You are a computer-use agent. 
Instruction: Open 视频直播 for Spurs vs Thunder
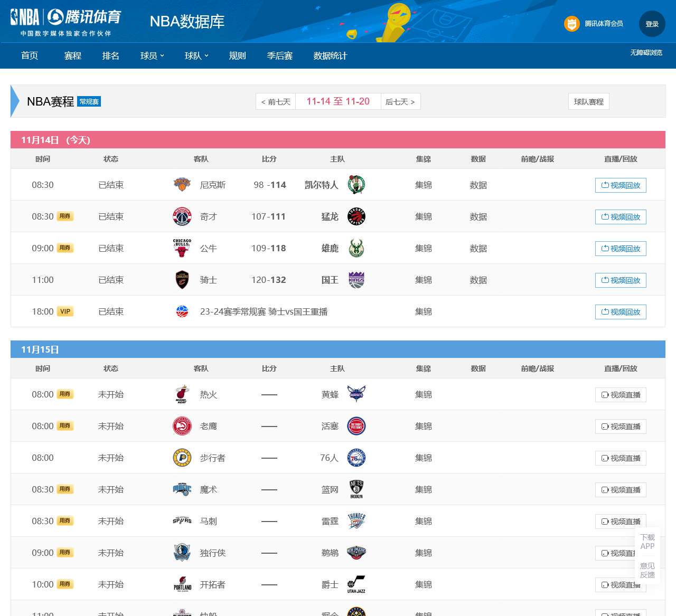coord(621,522)
